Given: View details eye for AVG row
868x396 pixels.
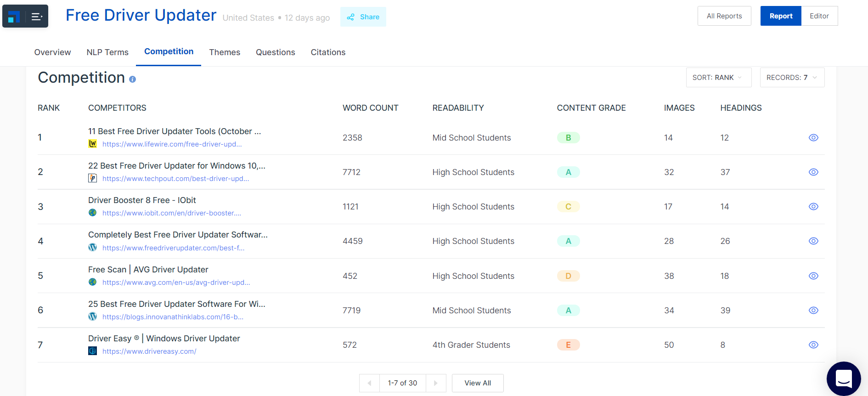Looking at the screenshot, I should (x=813, y=276).
